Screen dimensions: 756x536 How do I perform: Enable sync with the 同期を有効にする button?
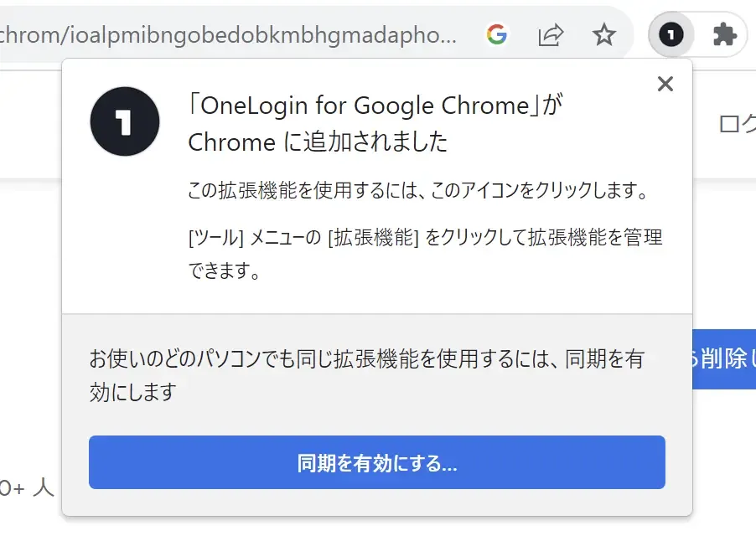coord(376,462)
